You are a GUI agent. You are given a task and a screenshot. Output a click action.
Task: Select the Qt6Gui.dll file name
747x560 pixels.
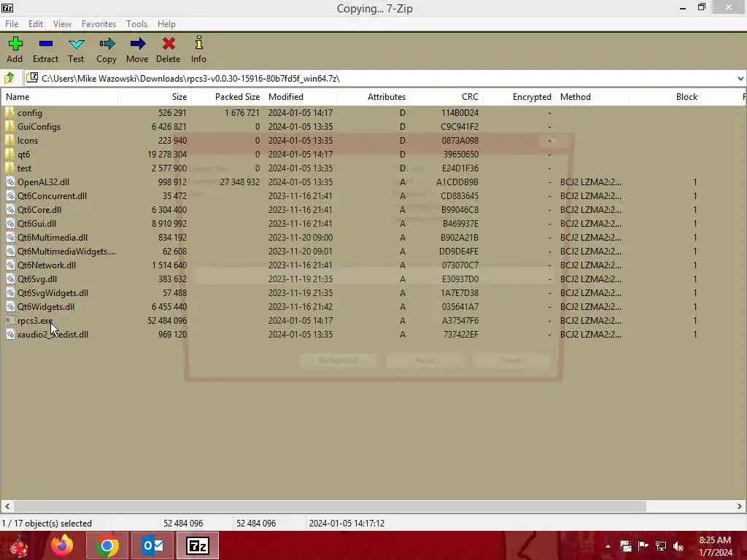36,223
